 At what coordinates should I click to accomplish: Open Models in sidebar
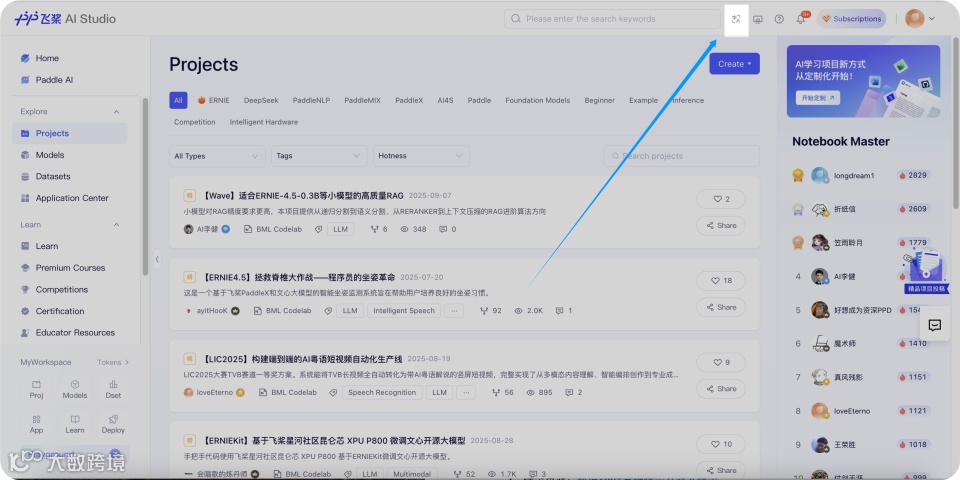50,155
